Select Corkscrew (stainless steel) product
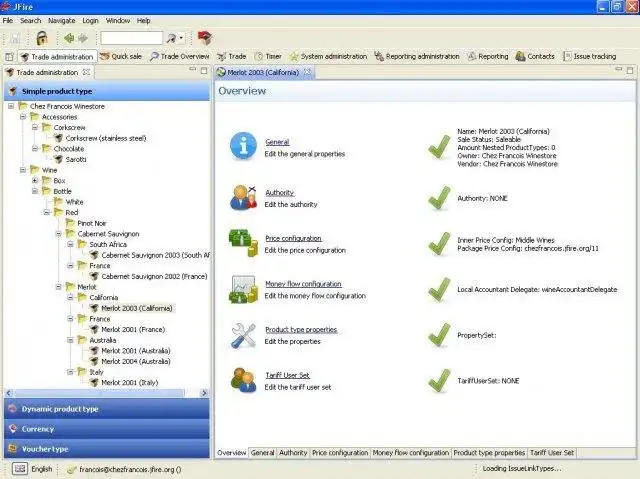 106,138
